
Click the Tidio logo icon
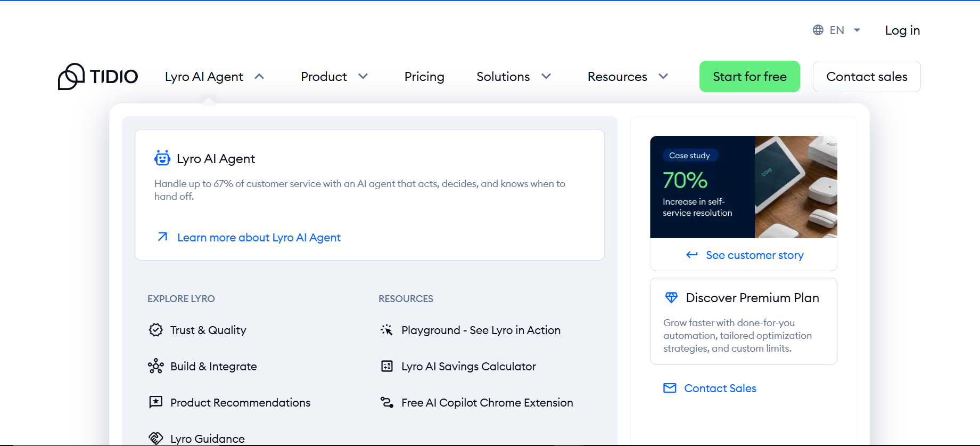[71, 77]
